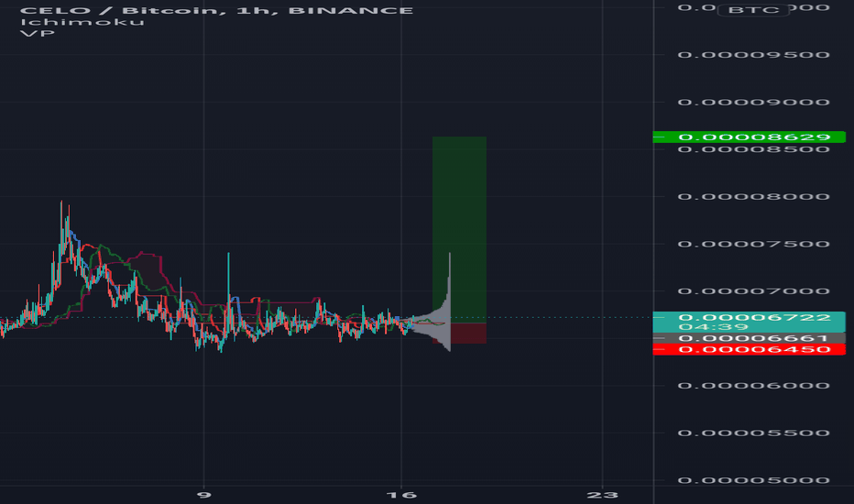Select the CELO / Bitcoin chart title
Viewport: 854px width, 504px height.
(216, 10)
